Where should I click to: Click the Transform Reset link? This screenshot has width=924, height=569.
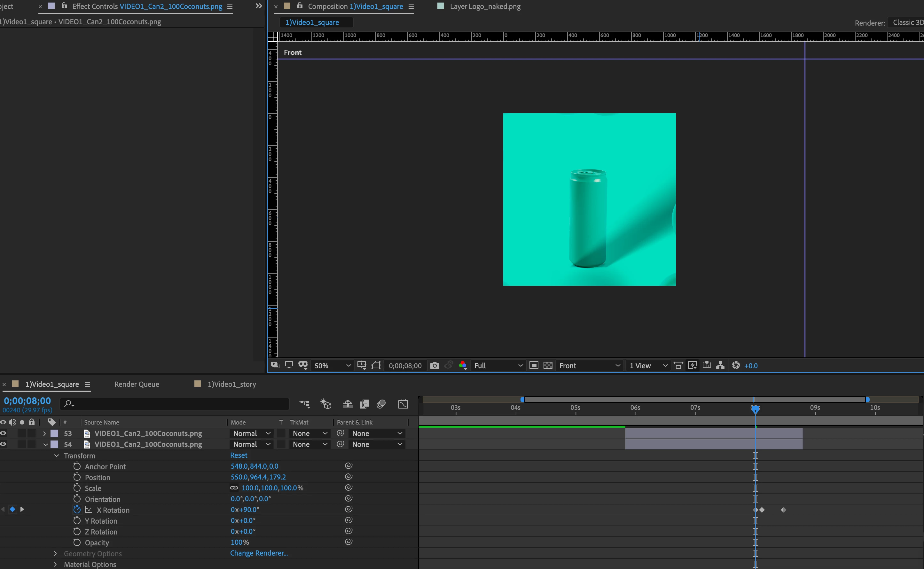pos(239,455)
